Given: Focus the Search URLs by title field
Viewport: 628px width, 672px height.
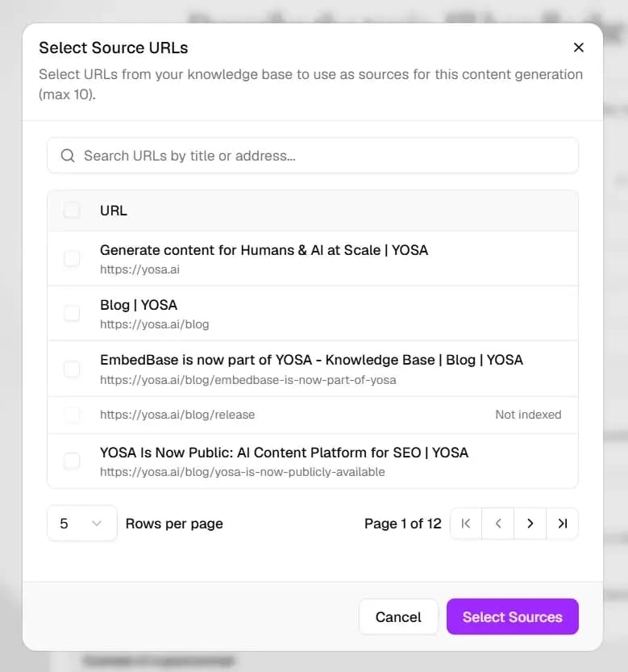Looking at the screenshot, I should tap(313, 156).
